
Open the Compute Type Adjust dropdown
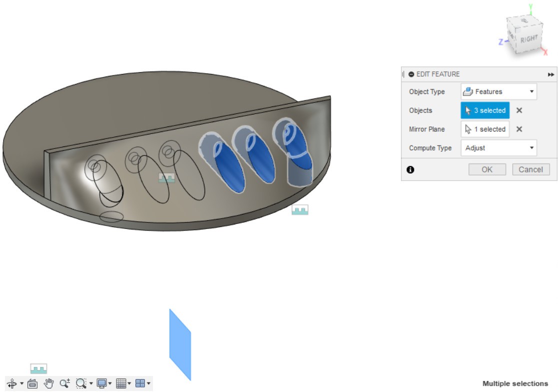pyautogui.click(x=498, y=148)
